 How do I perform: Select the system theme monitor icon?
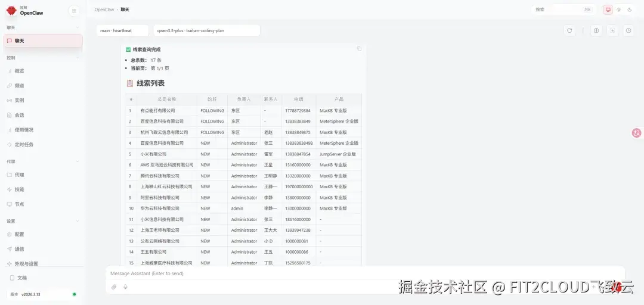(x=608, y=10)
